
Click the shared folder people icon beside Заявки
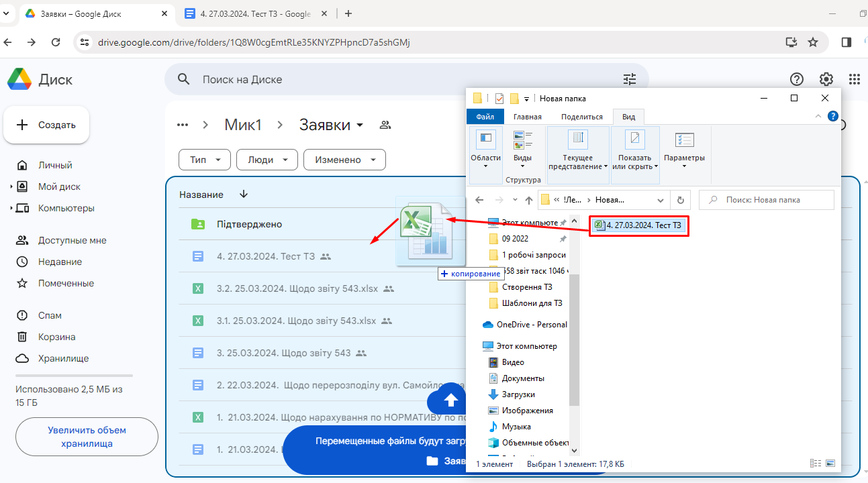(x=385, y=125)
